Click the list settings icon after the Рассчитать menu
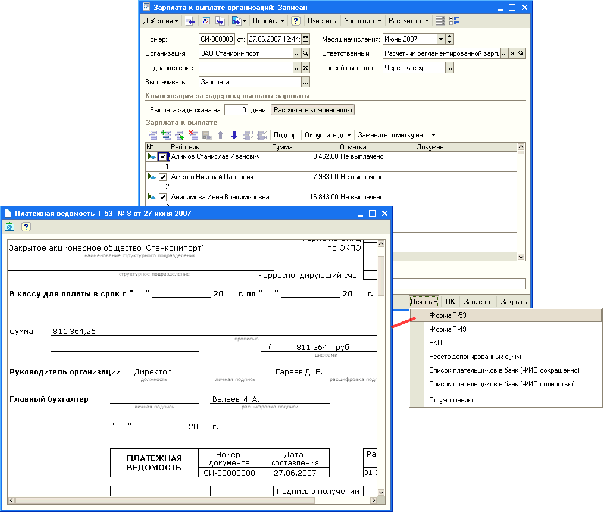 coord(440,21)
